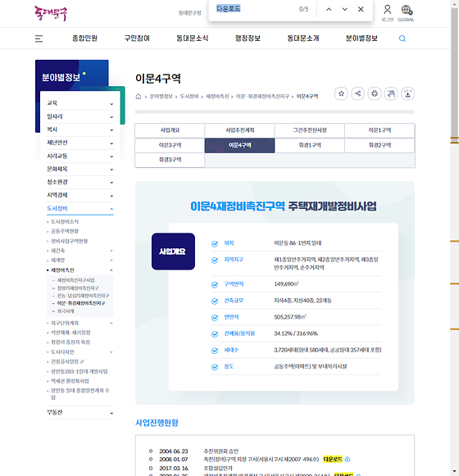Click 분야별정보 in the breadcrumb
This screenshot has width=459, height=476.
(x=161, y=97)
